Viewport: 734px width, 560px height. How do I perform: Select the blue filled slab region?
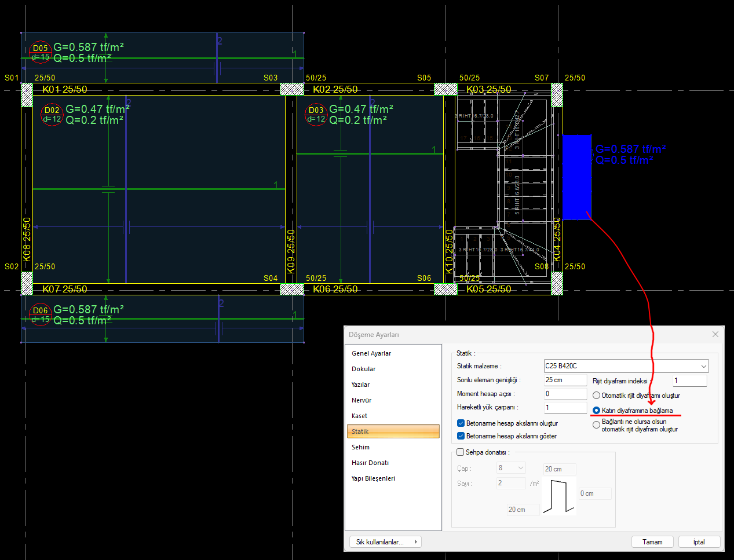(x=576, y=177)
